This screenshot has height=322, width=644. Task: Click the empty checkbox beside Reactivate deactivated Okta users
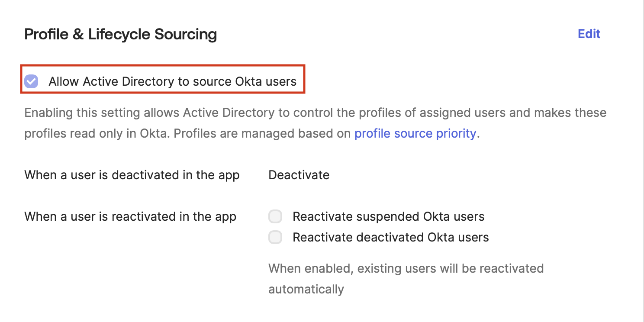coord(275,237)
